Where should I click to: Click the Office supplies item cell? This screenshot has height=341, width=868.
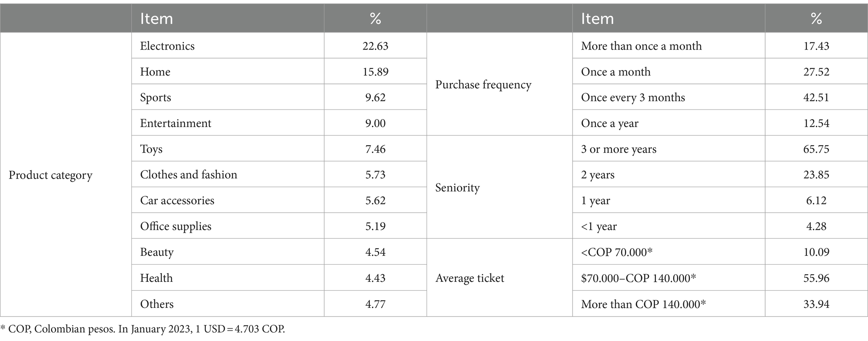(x=228, y=226)
